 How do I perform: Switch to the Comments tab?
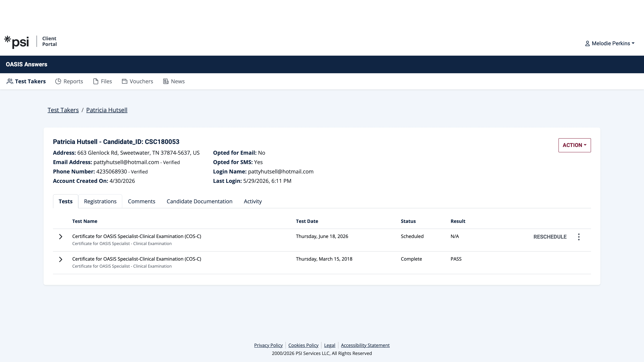[x=142, y=201]
